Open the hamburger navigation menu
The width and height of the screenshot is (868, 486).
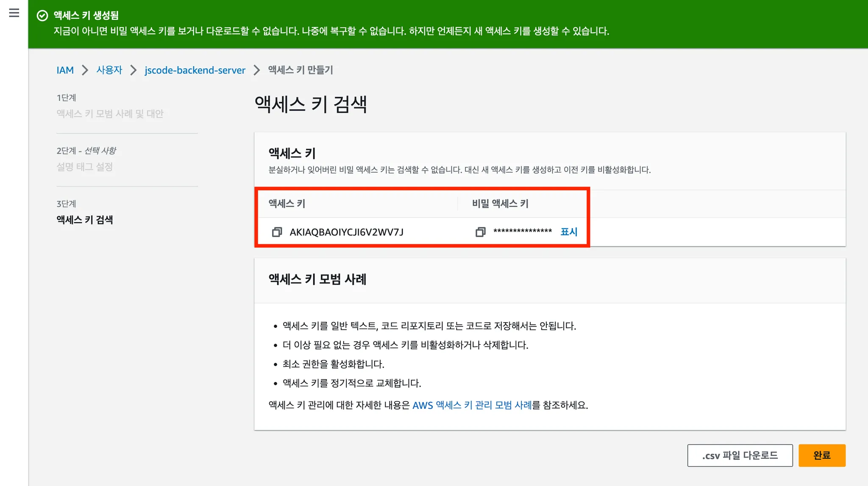point(14,13)
